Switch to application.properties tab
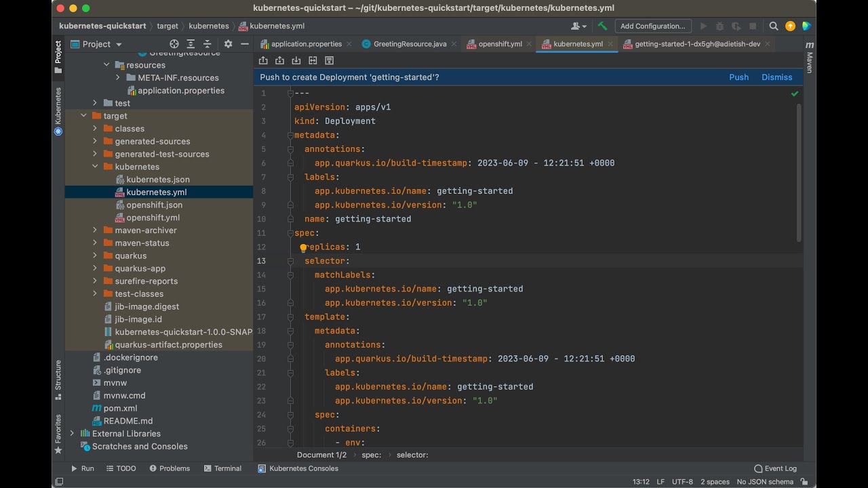The width and height of the screenshot is (868, 488). [307, 44]
